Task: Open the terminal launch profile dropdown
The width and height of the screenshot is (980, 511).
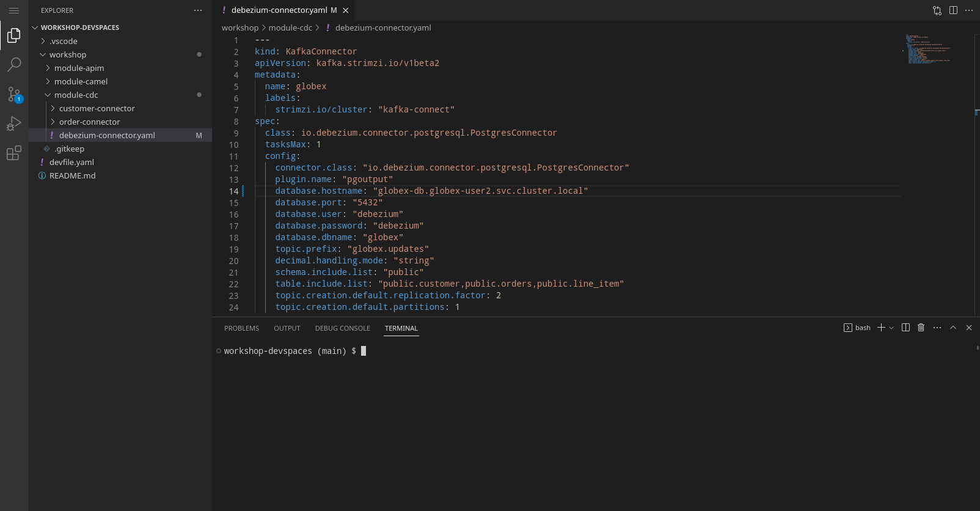Action: pyautogui.click(x=891, y=328)
